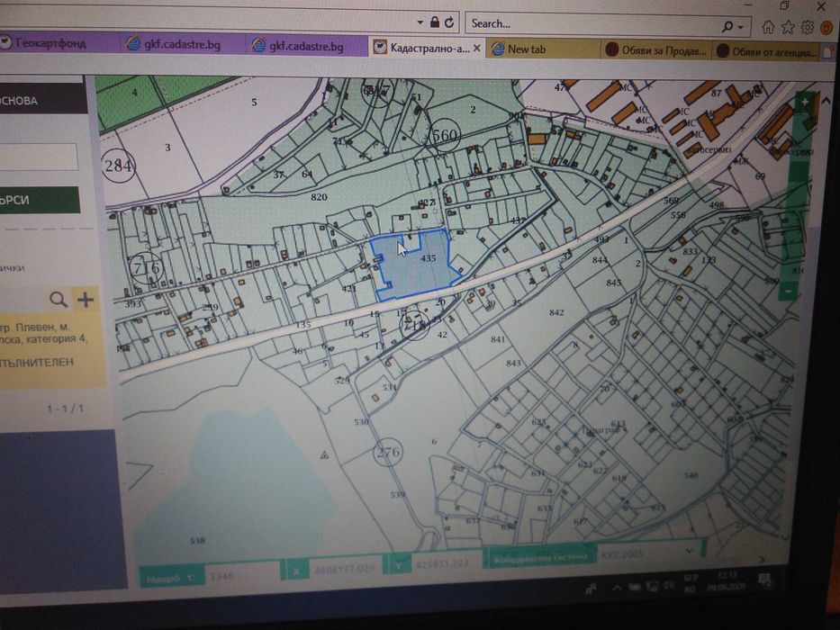Click parcel number 842 on the map
The height and width of the screenshot is (630, 840).
[556, 312]
